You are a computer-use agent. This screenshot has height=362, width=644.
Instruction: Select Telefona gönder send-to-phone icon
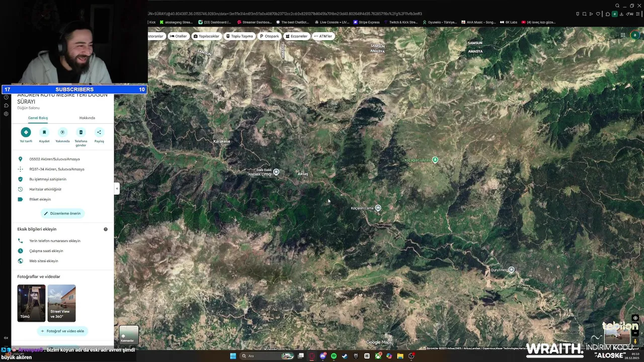coord(81,132)
